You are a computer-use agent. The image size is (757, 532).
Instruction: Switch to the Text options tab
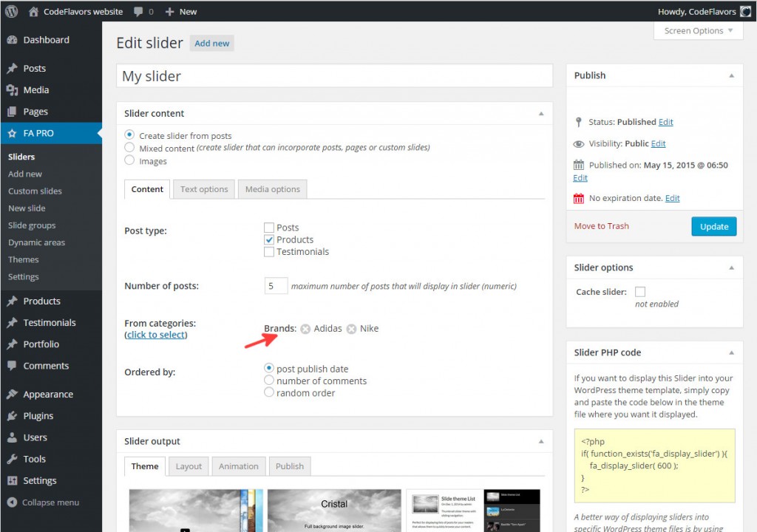click(203, 189)
